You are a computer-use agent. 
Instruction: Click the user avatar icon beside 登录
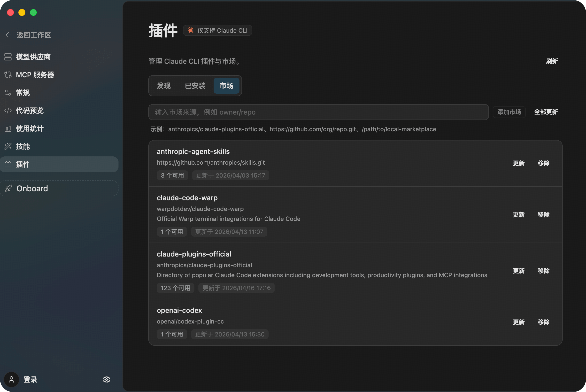tap(11, 380)
